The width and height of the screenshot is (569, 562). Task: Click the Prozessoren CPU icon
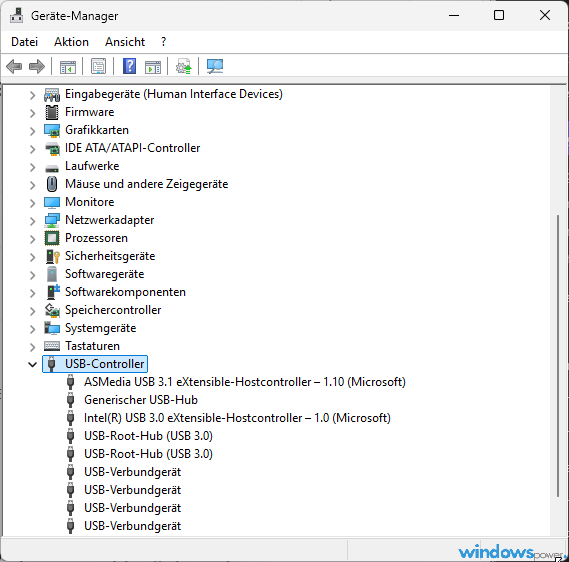[52, 238]
